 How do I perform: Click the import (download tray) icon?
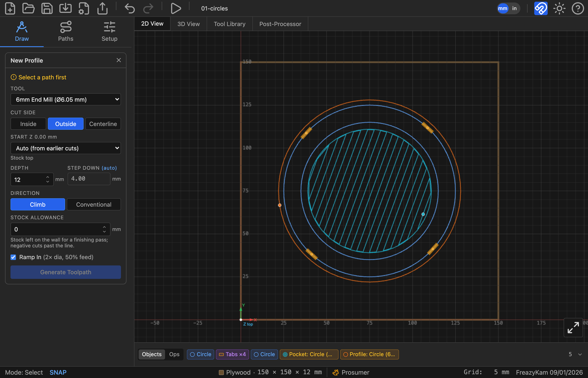pyautogui.click(x=65, y=8)
